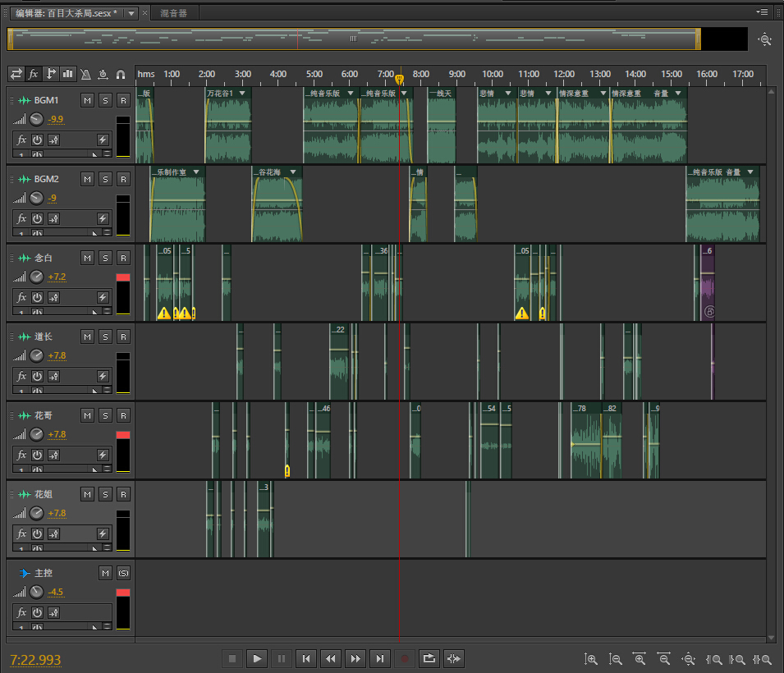Toggle Loop Playback in the transport bar
Viewport: 784px width, 673px height.
[429, 658]
